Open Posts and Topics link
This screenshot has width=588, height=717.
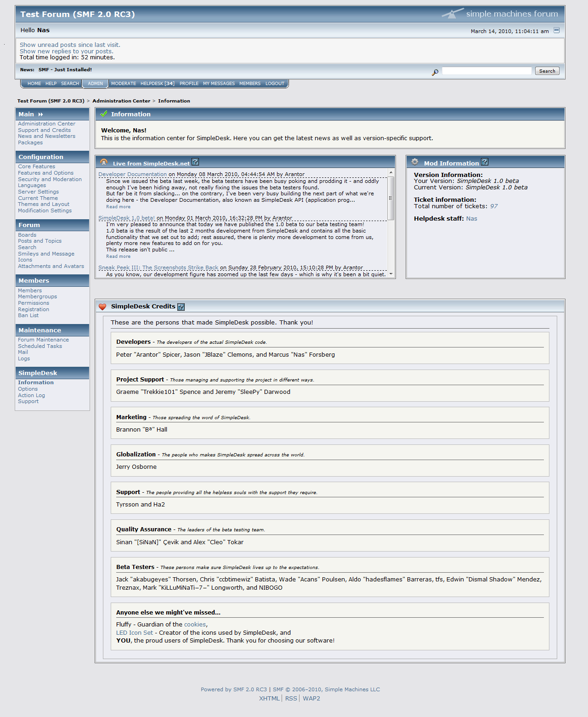coord(40,241)
